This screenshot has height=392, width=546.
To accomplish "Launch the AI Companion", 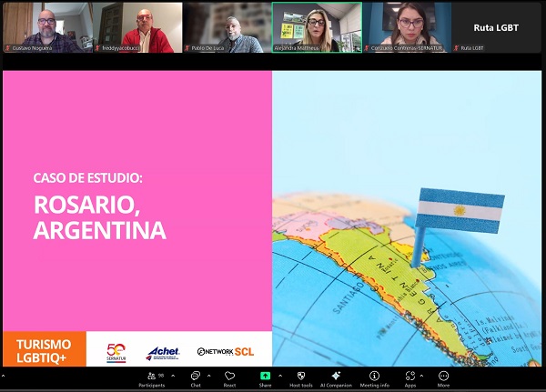I will (x=336, y=377).
